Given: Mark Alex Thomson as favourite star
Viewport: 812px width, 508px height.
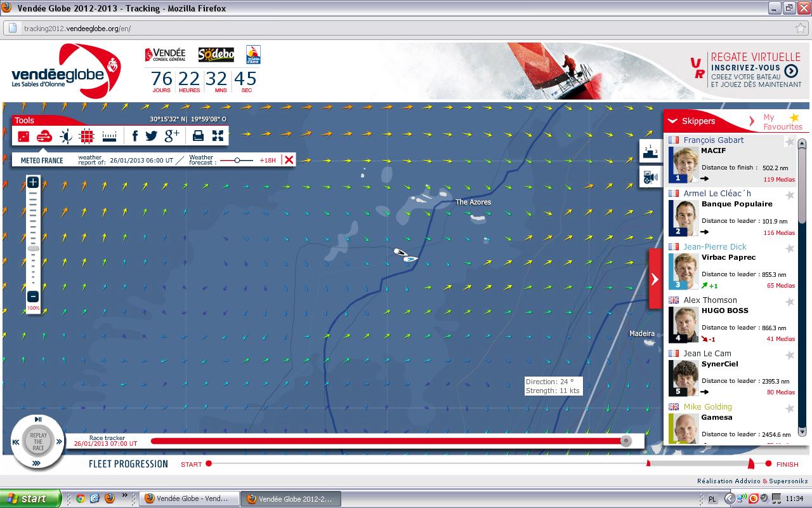Looking at the screenshot, I should click(x=790, y=302).
